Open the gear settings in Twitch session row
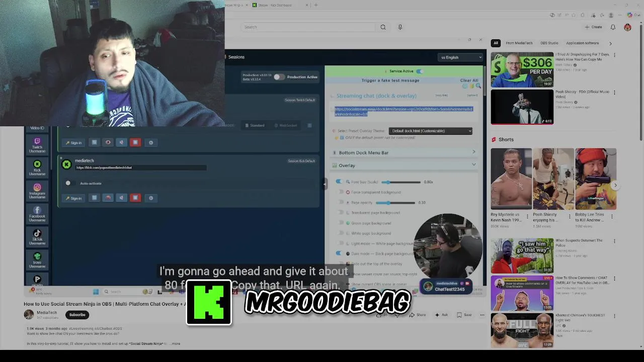This screenshot has height=362, width=644. coord(151,143)
